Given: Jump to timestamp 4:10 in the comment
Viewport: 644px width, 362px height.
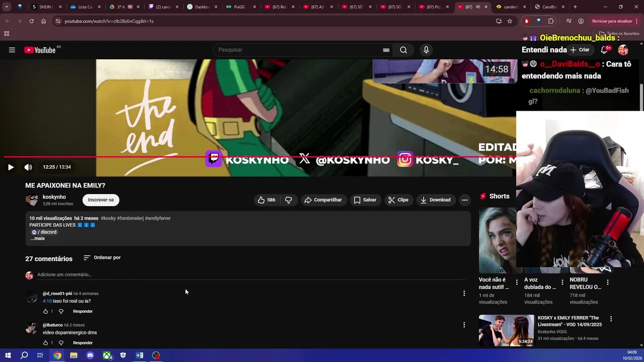Looking at the screenshot, I should (47, 301).
